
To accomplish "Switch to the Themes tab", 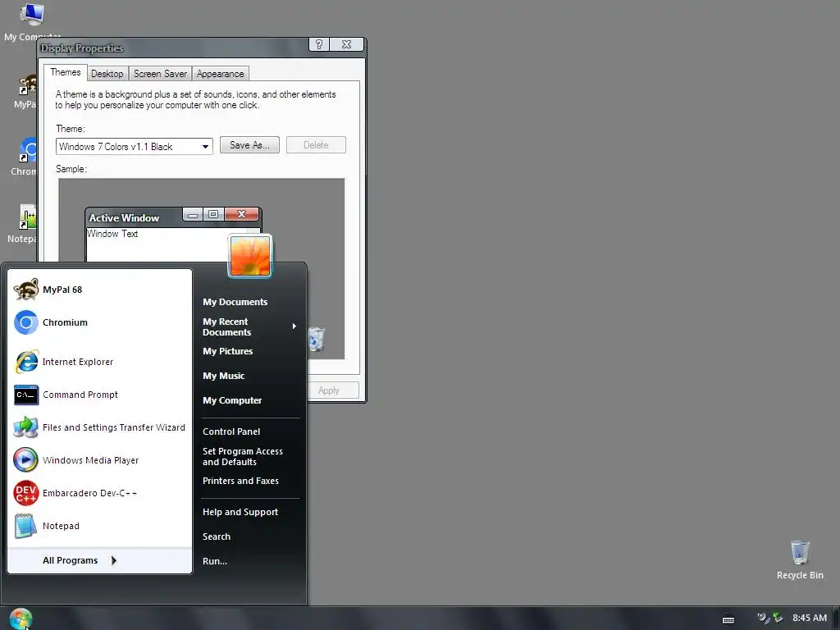I will point(66,72).
